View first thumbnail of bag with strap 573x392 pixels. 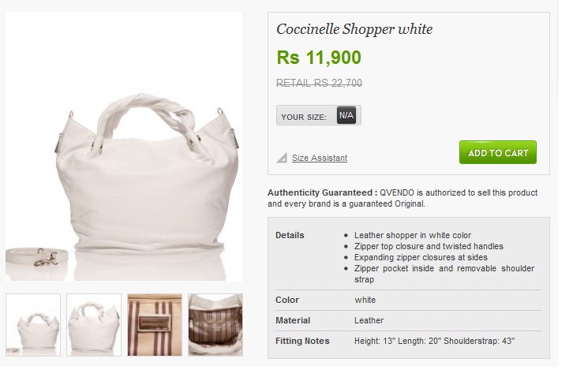(x=33, y=325)
